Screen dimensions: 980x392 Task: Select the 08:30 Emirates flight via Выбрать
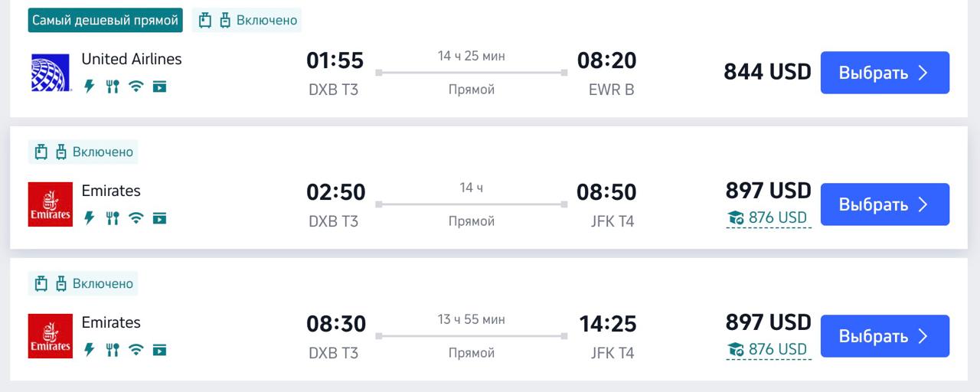click(x=885, y=336)
